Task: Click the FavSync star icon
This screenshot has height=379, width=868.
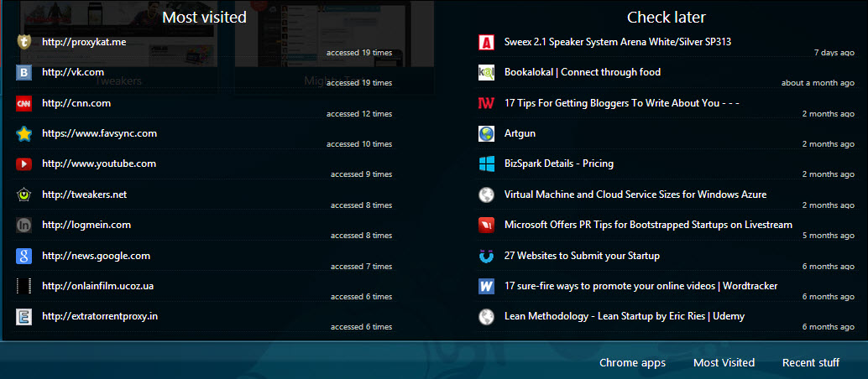Action: click(24, 134)
